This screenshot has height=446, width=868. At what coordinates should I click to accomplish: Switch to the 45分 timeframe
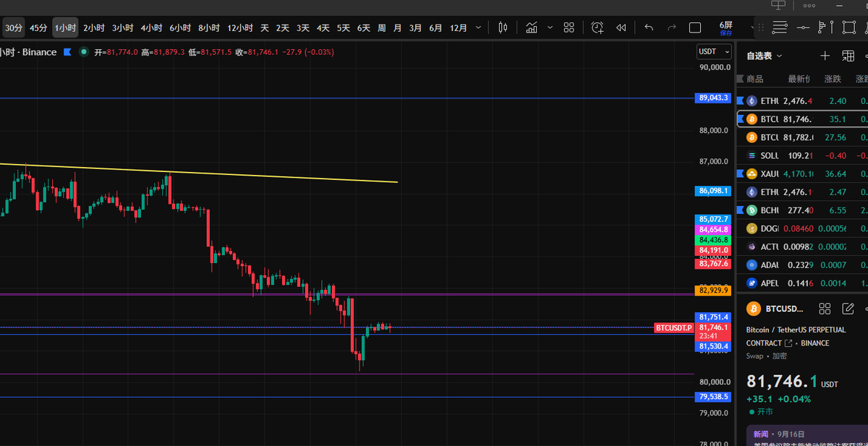tap(38, 27)
